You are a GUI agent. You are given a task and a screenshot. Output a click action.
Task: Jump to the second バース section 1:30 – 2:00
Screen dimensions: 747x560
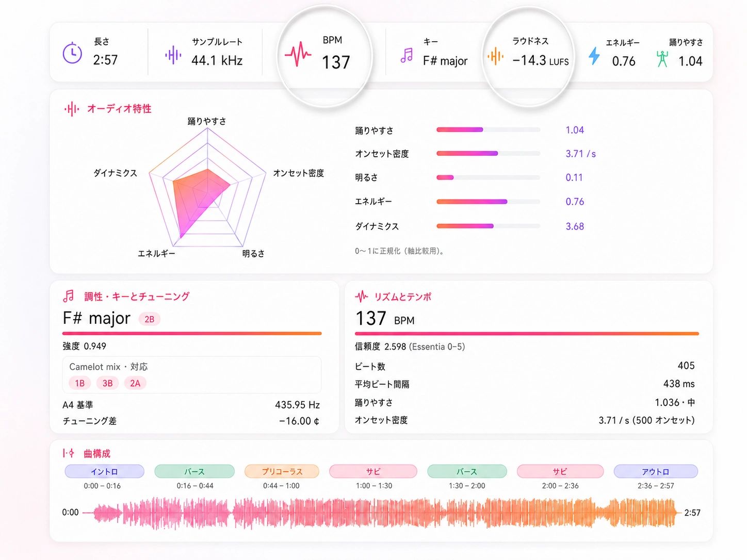tap(467, 471)
